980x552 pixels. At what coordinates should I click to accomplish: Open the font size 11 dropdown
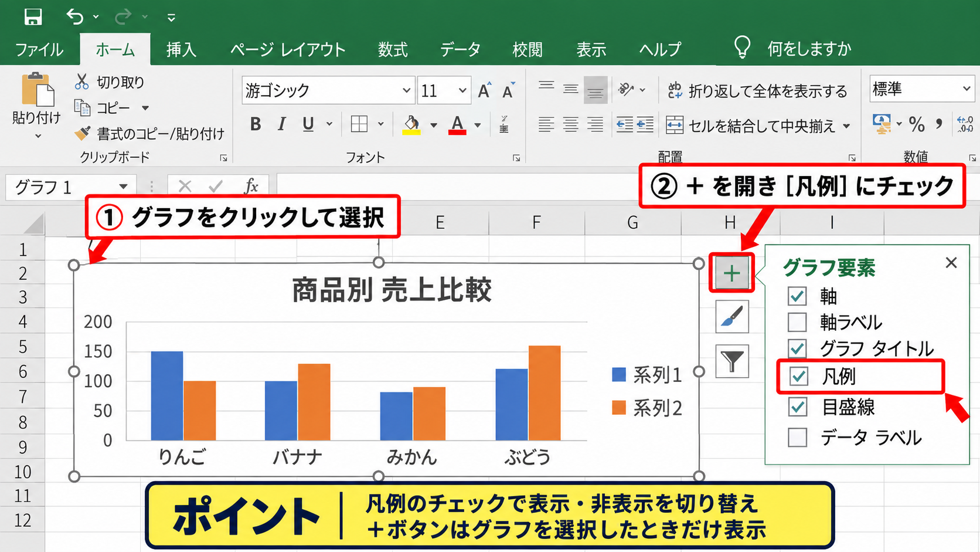[x=462, y=90]
